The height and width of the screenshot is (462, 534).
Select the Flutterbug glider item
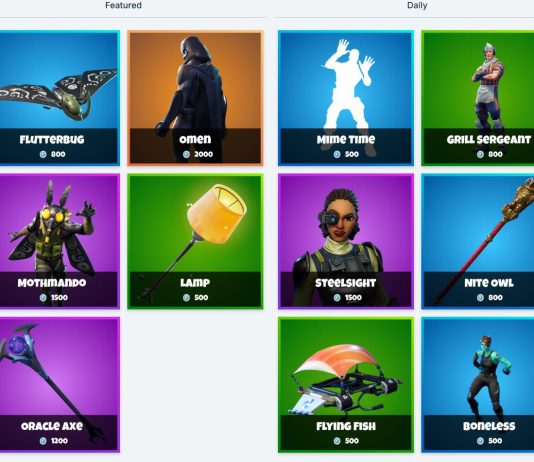pos(60,98)
